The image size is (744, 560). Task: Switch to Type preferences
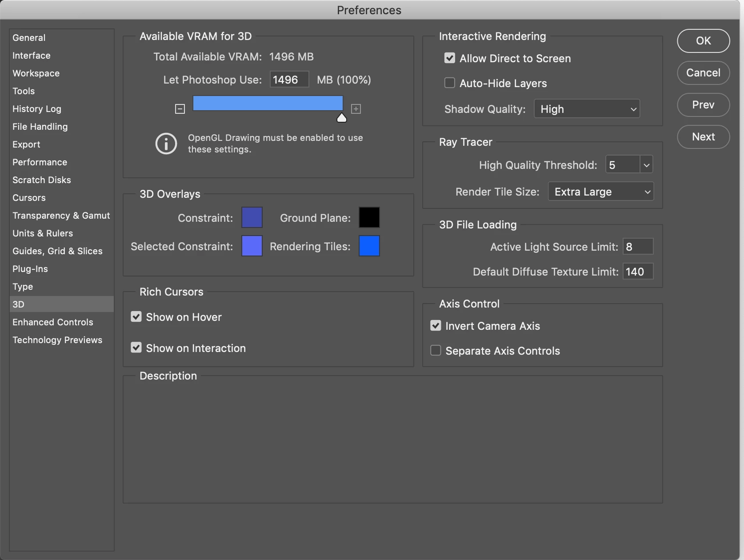[61, 287]
